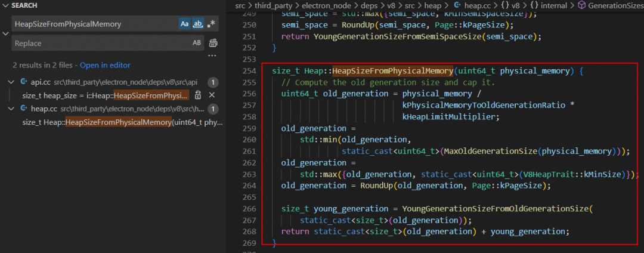Click the '2 results in 2 files' summary text
Image resolution: width=644 pixels, height=253 pixels.
45,65
